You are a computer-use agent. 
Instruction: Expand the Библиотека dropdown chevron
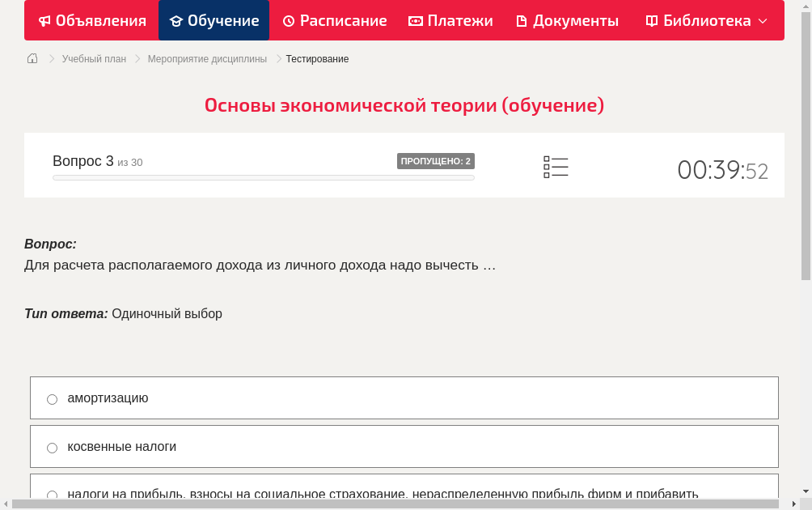pos(763,20)
